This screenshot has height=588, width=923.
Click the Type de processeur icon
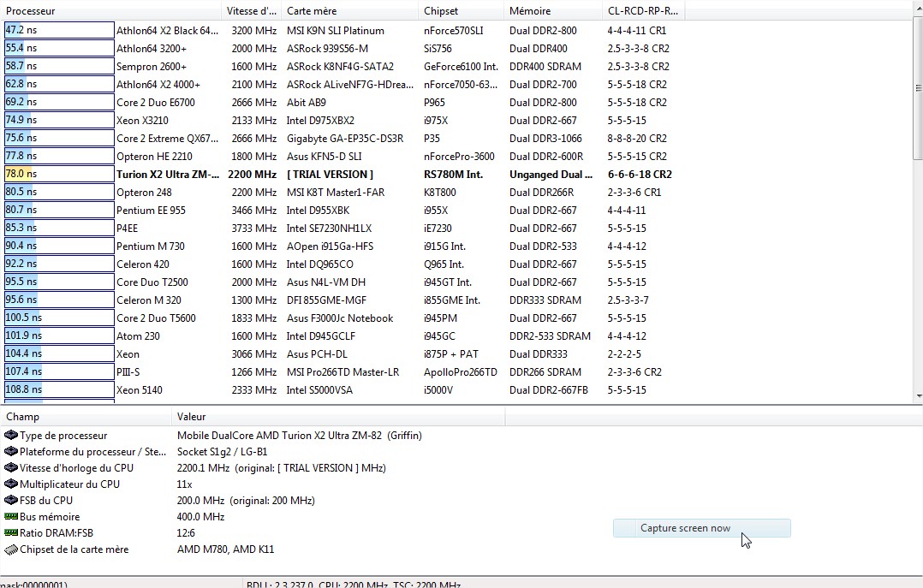point(10,436)
